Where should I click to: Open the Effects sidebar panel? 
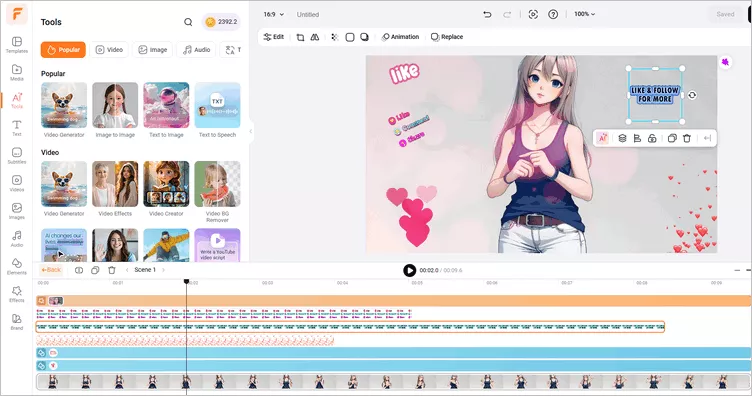17,294
